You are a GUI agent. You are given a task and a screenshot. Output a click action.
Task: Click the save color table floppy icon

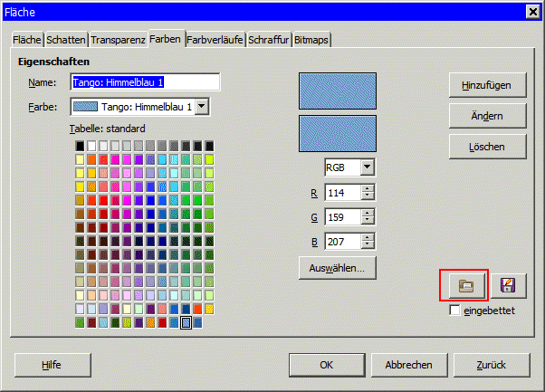(508, 286)
